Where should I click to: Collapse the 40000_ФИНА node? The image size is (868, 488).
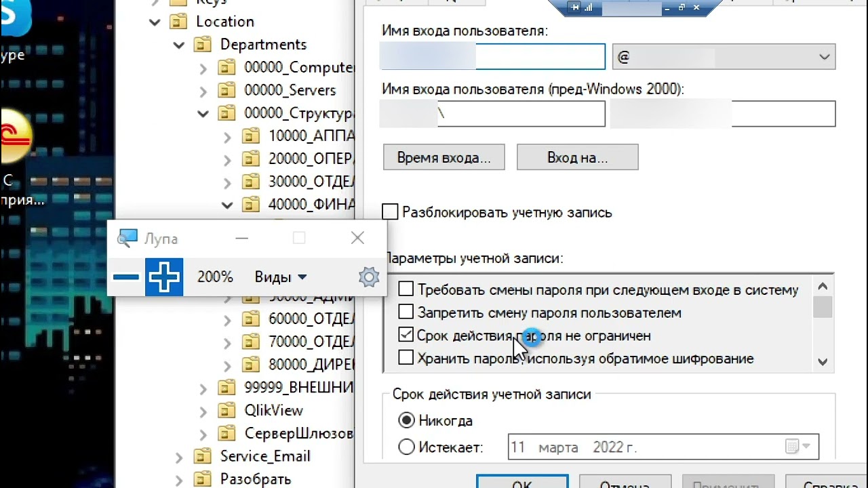coord(227,205)
